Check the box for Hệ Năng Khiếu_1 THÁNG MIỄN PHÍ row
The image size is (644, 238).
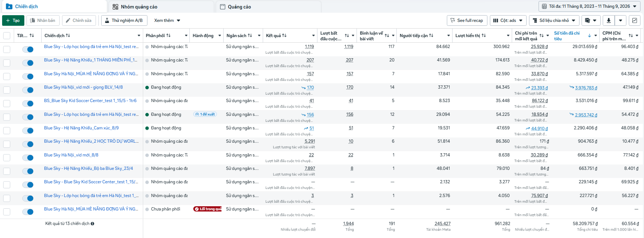click(7, 63)
